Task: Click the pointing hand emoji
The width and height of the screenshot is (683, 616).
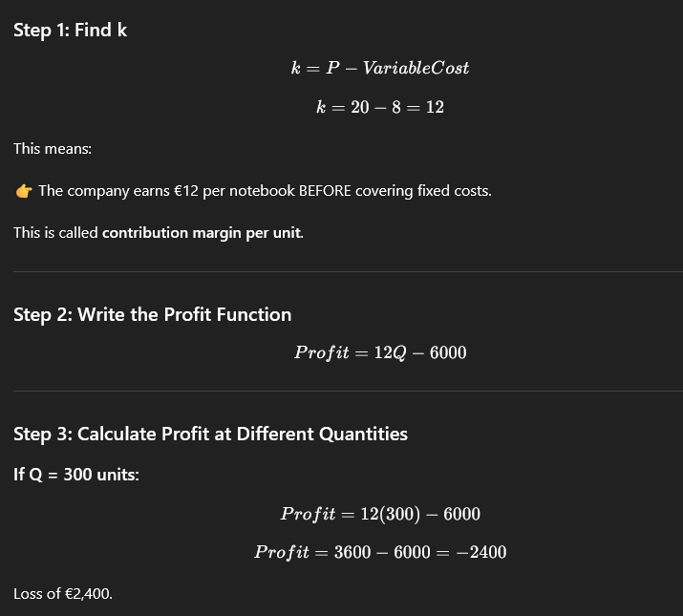Action: (x=24, y=191)
